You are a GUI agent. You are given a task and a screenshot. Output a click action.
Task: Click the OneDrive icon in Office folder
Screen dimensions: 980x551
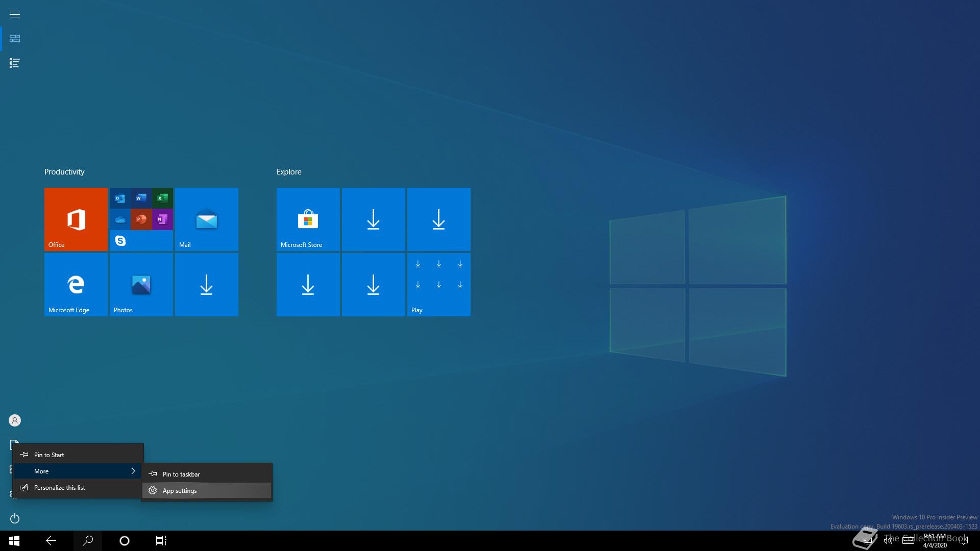point(120,219)
